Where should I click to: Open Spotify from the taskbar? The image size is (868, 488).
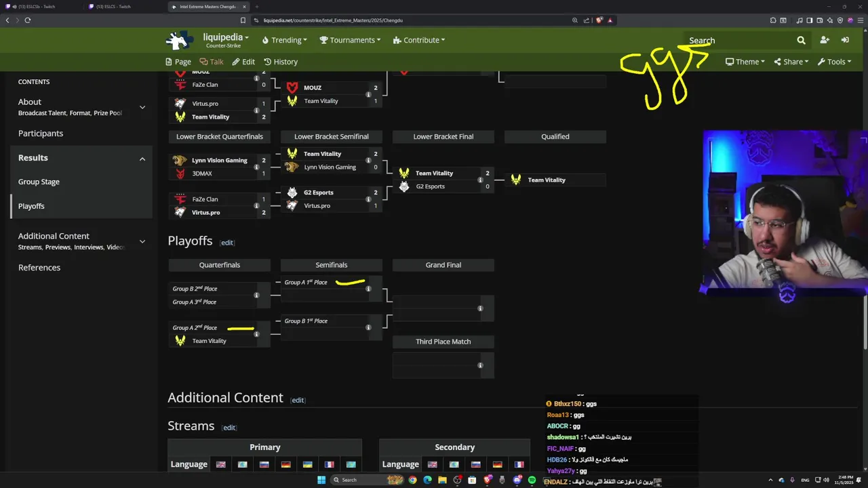532,480
